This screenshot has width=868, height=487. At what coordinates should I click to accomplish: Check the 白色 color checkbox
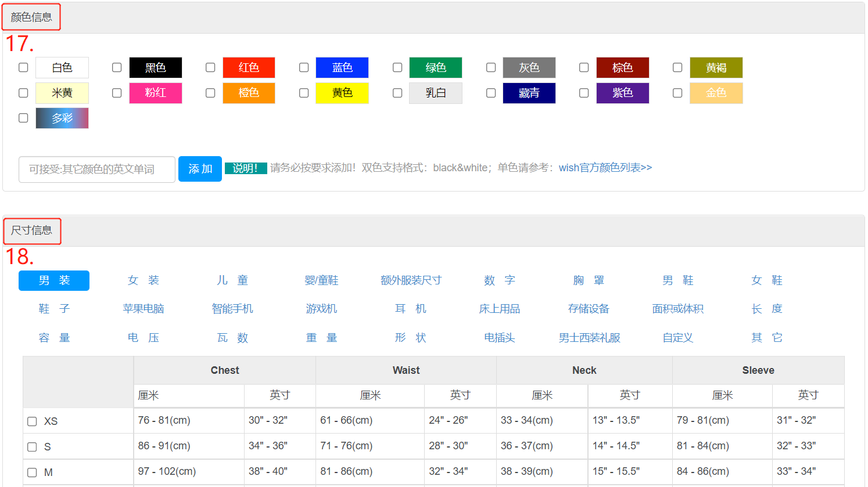[x=23, y=67]
